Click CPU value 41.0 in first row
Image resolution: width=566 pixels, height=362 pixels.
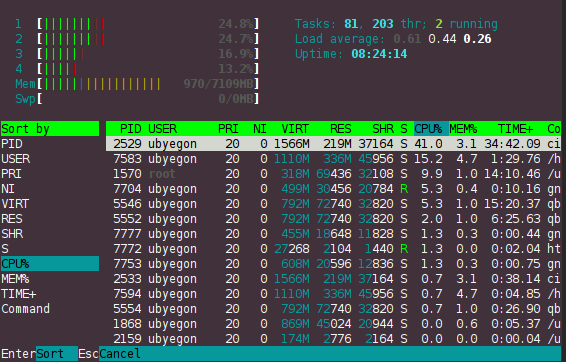428,144
